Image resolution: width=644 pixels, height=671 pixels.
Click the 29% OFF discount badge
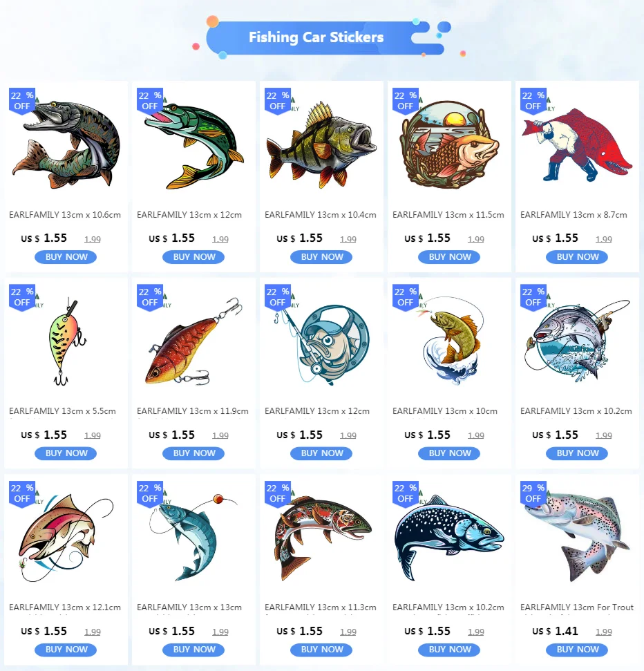tap(533, 493)
